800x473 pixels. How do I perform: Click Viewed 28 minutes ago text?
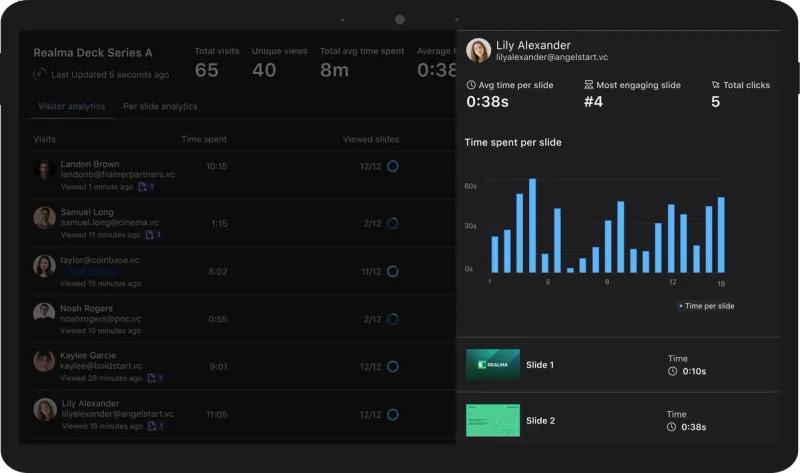pyautogui.click(x=101, y=378)
